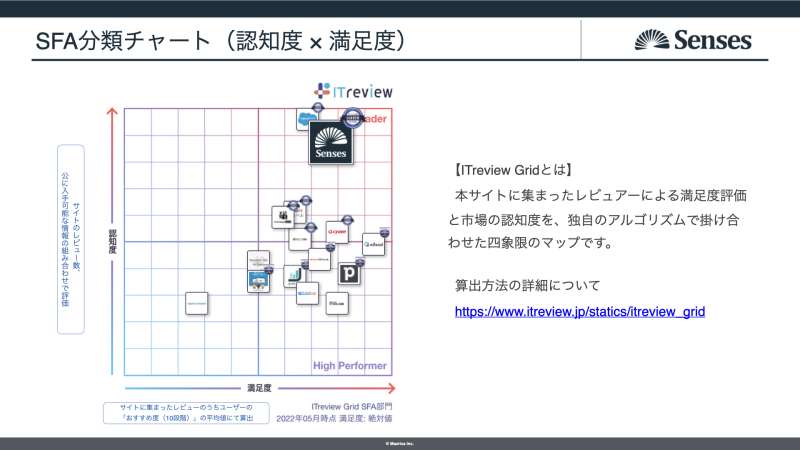Select the sfleed product tile at right edge
Viewport: 800px width, 450px height.
pyautogui.click(x=373, y=244)
